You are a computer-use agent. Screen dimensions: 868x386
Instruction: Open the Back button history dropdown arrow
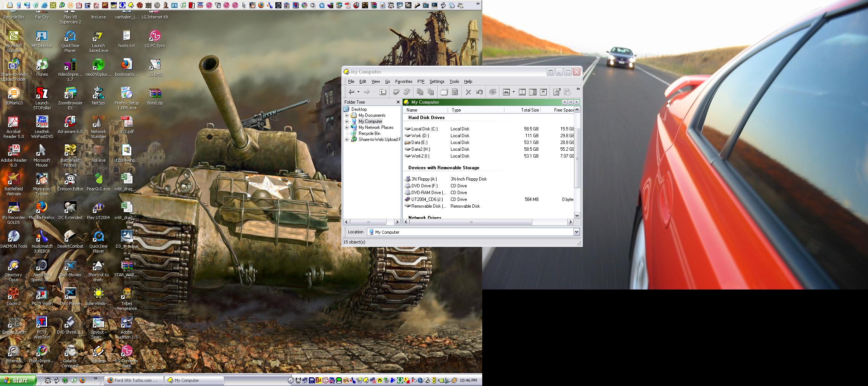click(358, 92)
